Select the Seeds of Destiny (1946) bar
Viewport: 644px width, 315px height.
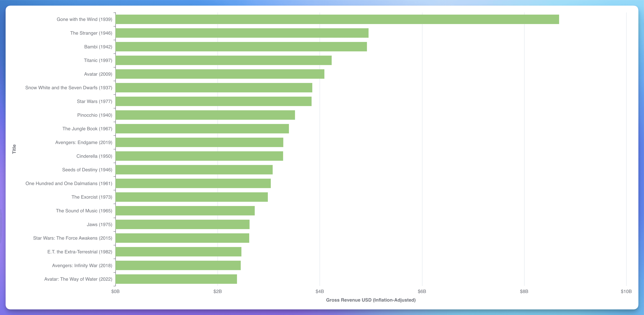coord(194,170)
